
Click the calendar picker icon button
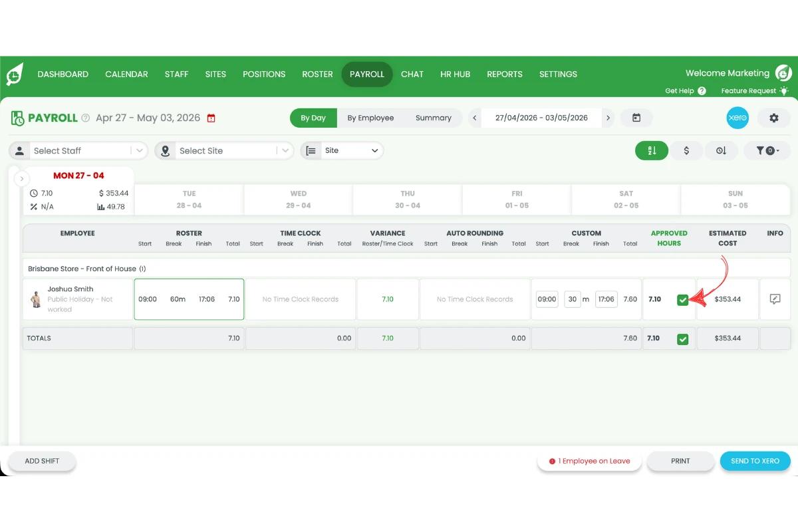(x=636, y=118)
